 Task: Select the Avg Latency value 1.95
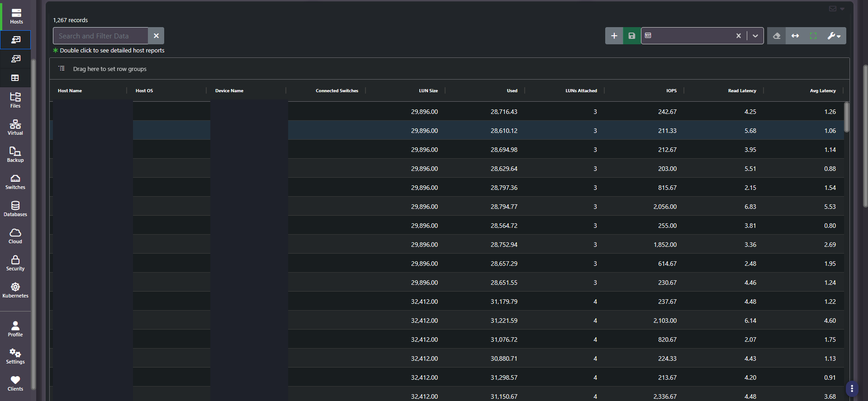tap(830, 264)
